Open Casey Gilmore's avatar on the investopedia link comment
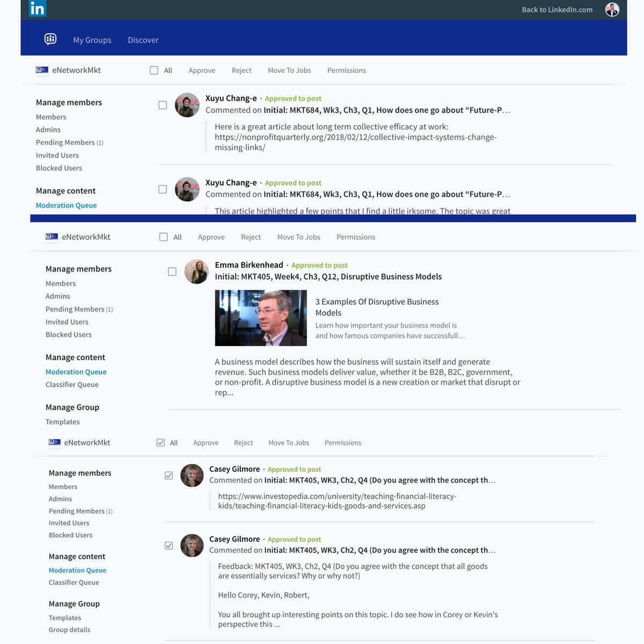Image resolution: width=644 pixels, height=644 pixels. click(x=192, y=475)
